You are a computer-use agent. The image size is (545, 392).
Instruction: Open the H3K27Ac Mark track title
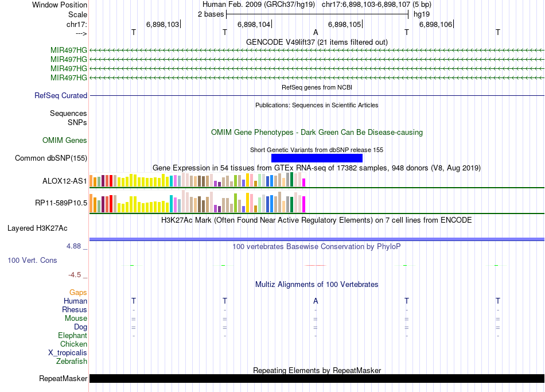(x=317, y=220)
